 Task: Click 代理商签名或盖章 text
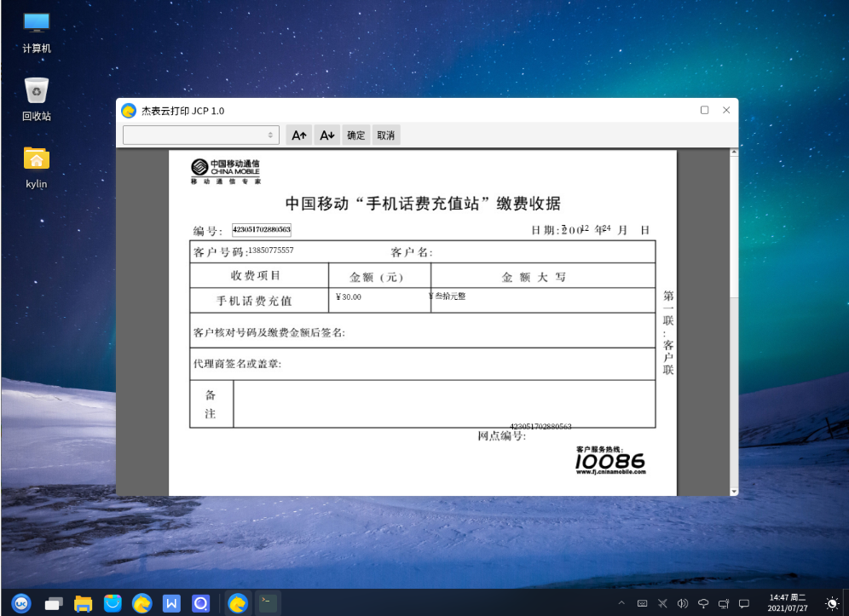(237, 364)
